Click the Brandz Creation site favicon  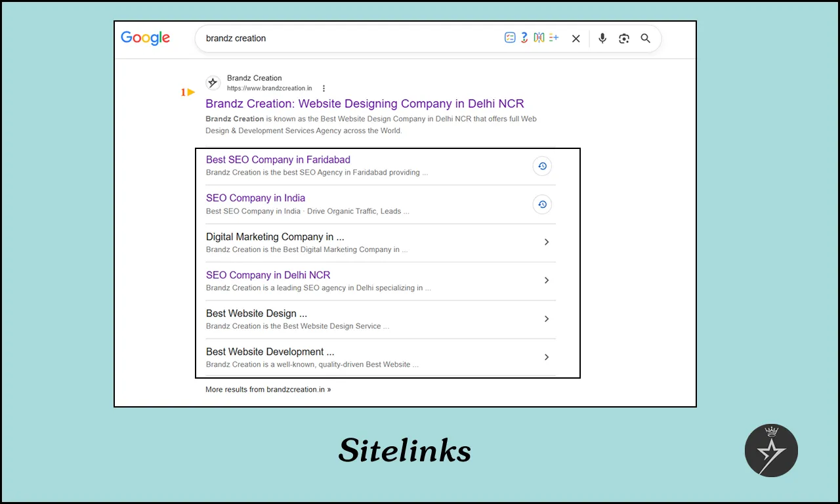[213, 83]
